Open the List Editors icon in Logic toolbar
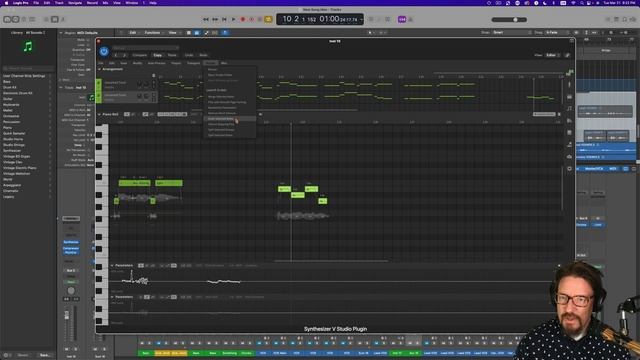 (608, 19)
